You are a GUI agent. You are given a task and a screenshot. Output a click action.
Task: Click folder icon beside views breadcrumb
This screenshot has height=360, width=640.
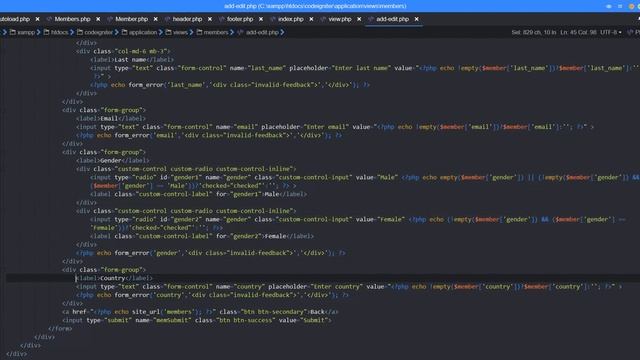click(168, 32)
